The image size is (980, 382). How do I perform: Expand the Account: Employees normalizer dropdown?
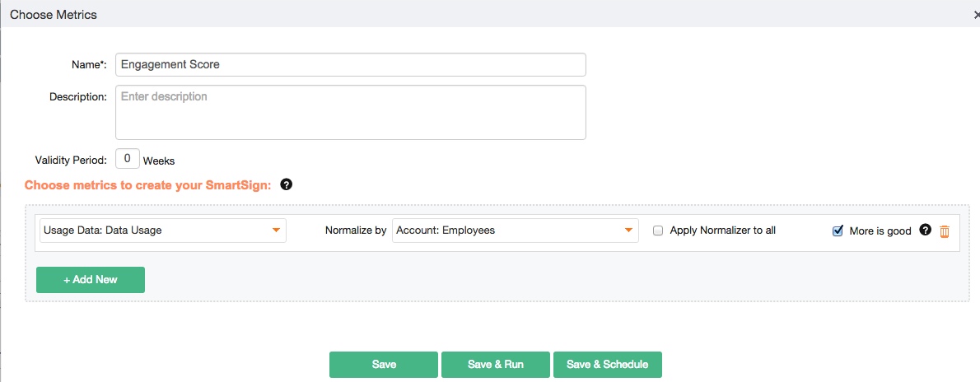tap(515, 231)
